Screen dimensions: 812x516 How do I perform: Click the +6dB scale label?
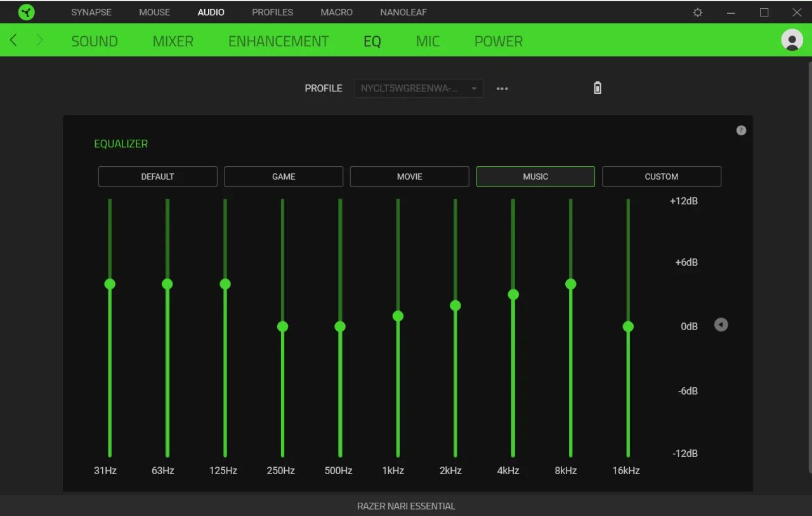click(686, 262)
